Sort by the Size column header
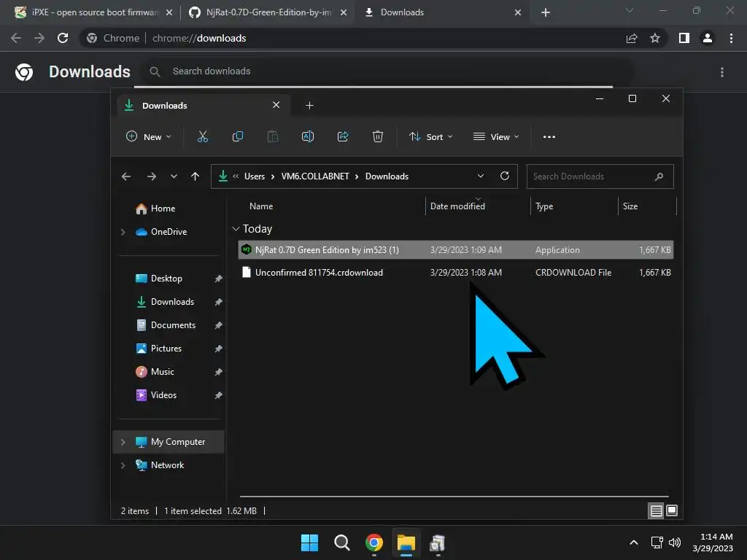 (630, 206)
